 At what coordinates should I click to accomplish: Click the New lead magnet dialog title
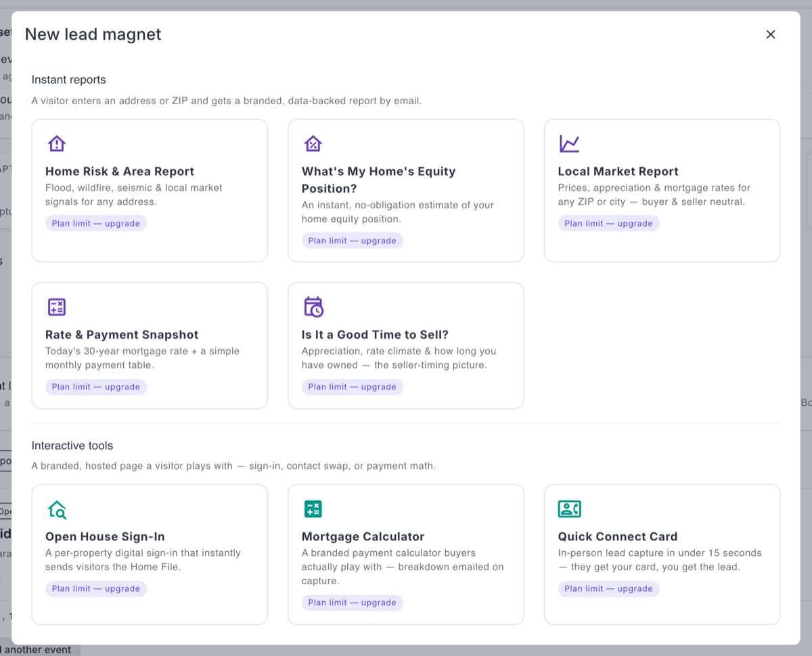tap(93, 34)
